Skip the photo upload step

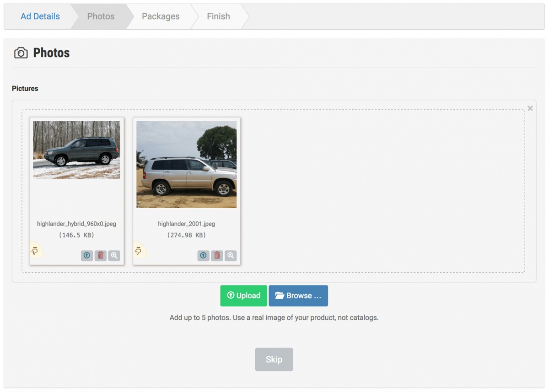[x=274, y=360]
